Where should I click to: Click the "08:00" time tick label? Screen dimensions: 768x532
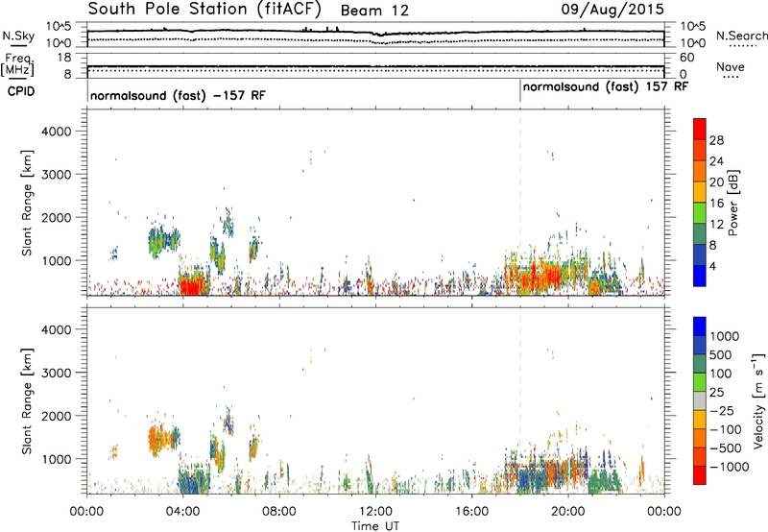(x=279, y=512)
